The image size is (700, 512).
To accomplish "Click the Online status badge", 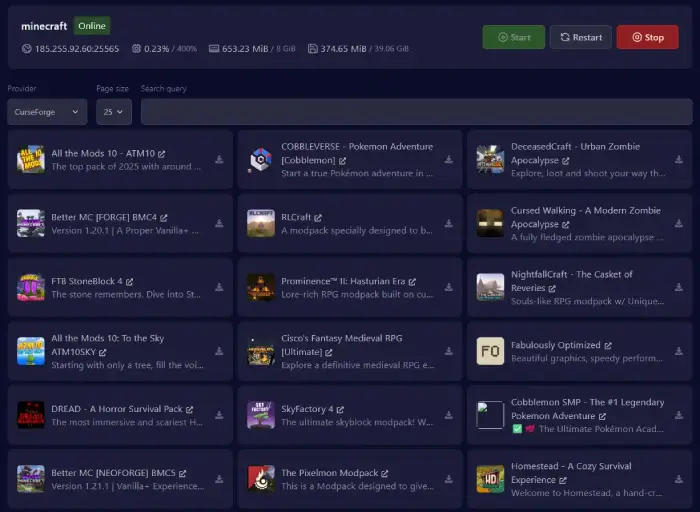I will (92, 26).
